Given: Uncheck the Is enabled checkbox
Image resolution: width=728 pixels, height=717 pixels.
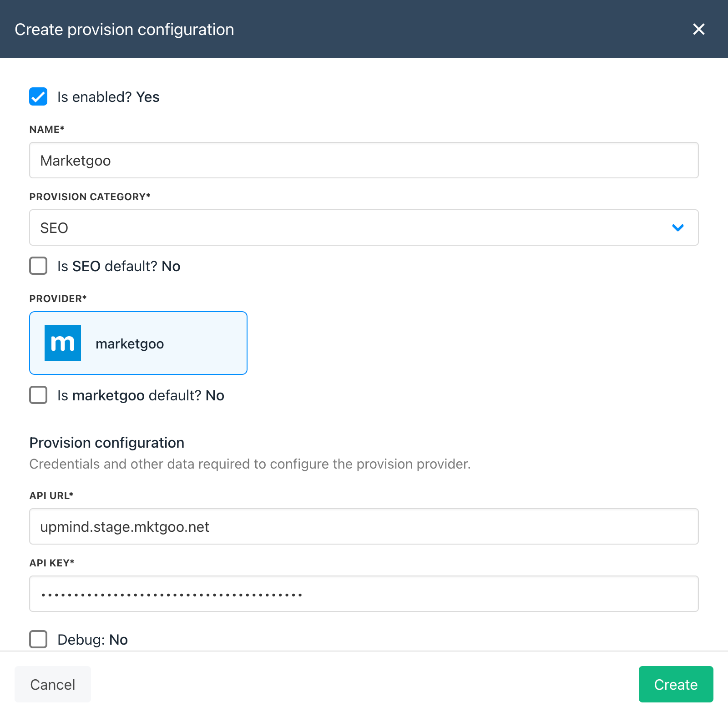Looking at the screenshot, I should point(38,96).
